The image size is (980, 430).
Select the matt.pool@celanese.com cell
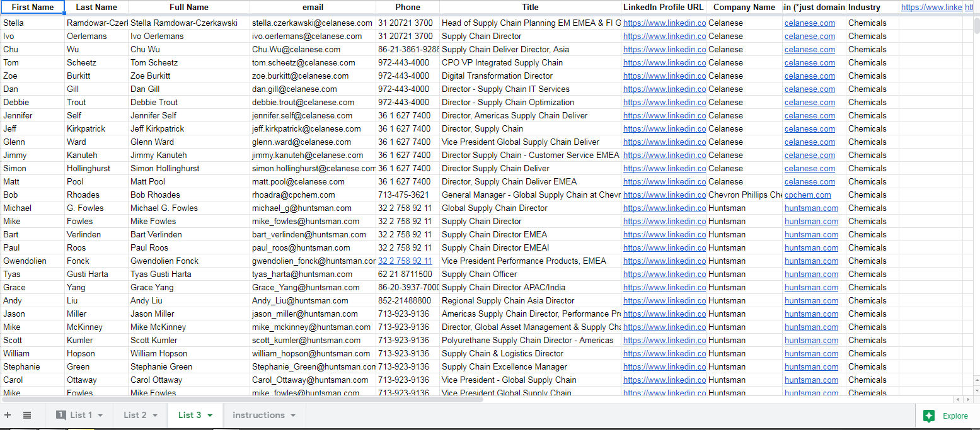pos(313,181)
